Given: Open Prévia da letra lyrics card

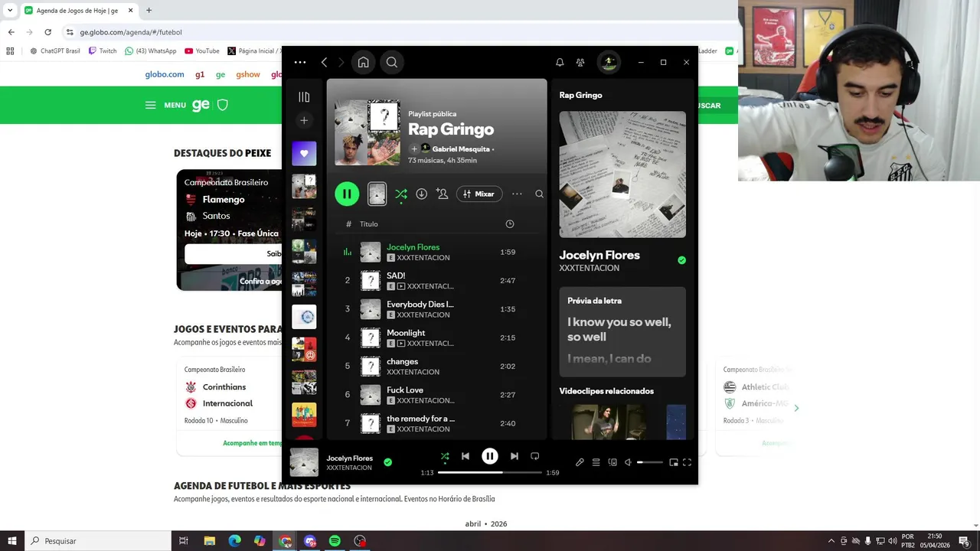Looking at the screenshot, I should [x=622, y=332].
